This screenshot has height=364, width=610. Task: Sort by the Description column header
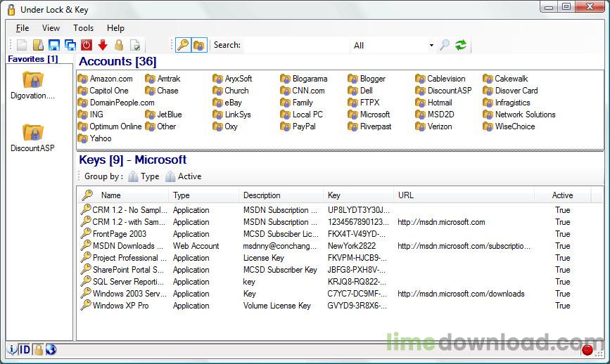coord(281,195)
